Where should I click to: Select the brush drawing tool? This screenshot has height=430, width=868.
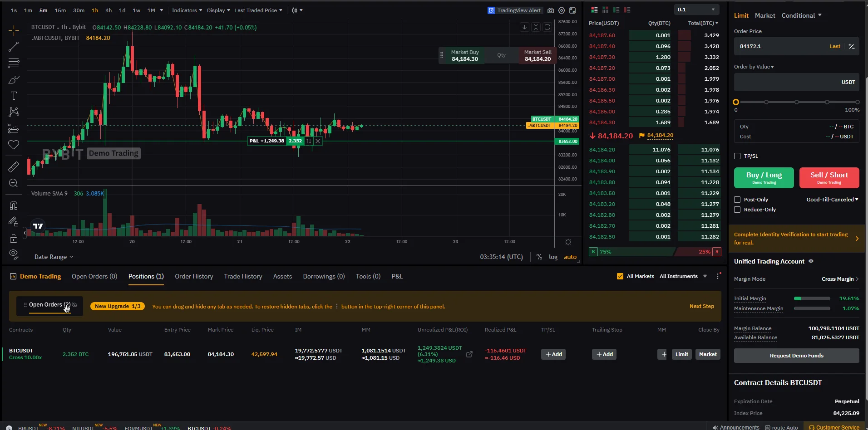[14, 79]
